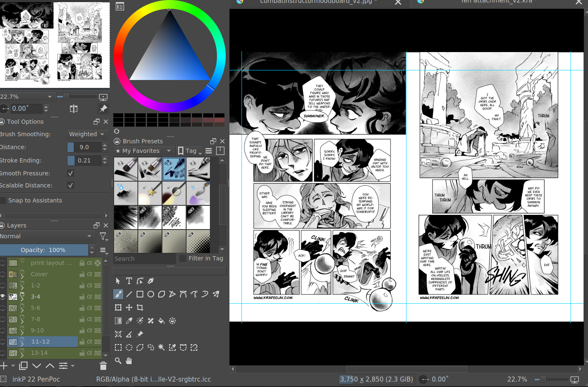Hide the 3-4 layer group

[3, 297]
